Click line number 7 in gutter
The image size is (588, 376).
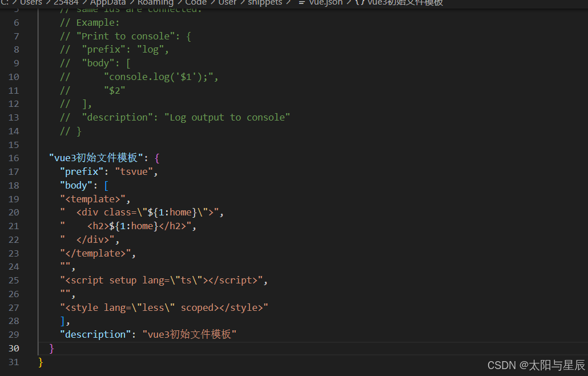click(x=17, y=37)
